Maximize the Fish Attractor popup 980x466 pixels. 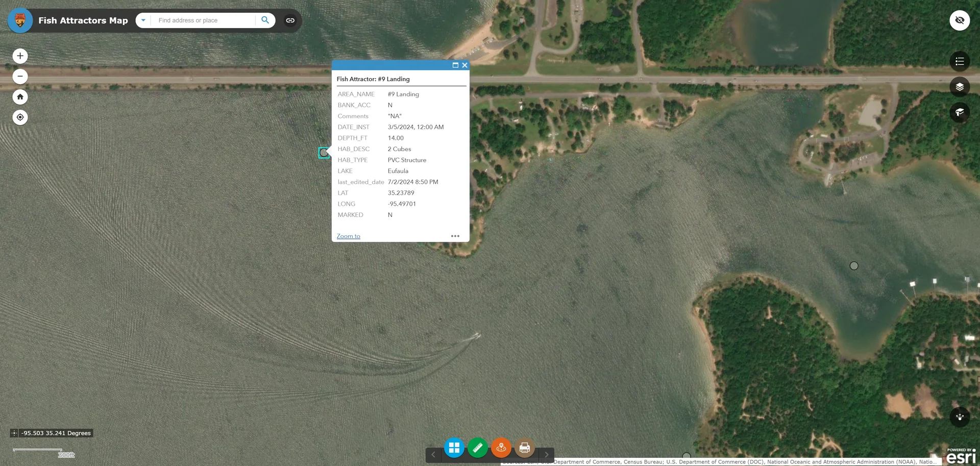pos(455,65)
